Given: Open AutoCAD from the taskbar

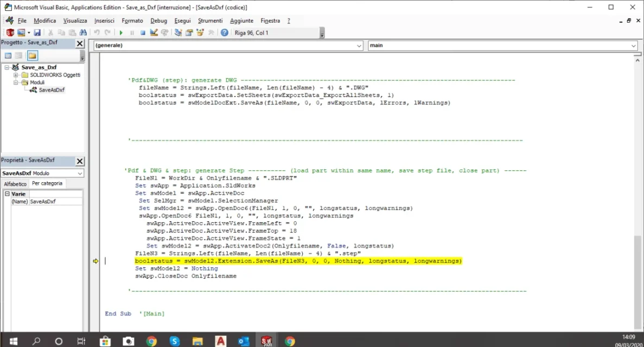Looking at the screenshot, I should pyautogui.click(x=221, y=341).
